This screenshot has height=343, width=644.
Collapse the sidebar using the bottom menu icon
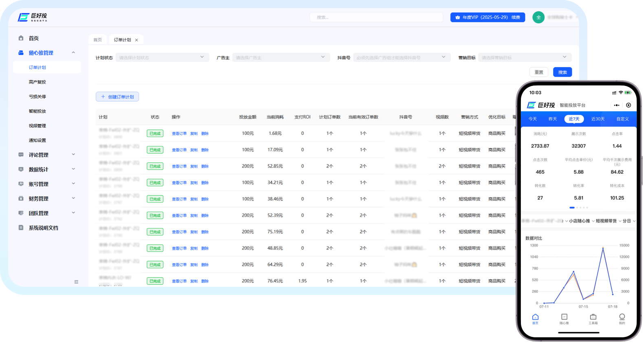(76, 282)
